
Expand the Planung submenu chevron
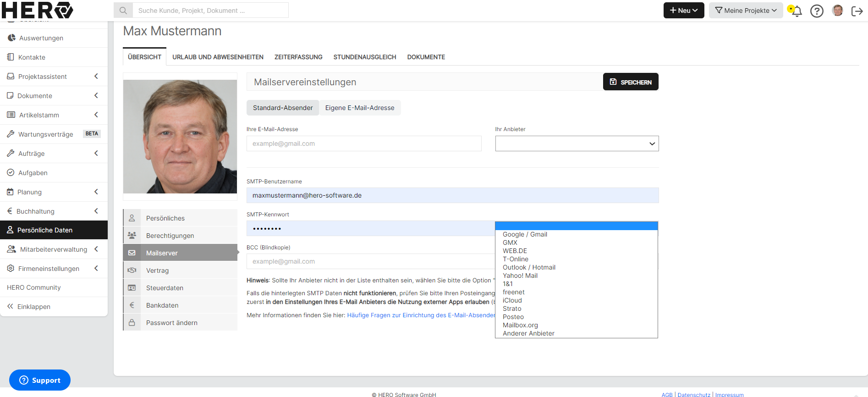point(96,192)
